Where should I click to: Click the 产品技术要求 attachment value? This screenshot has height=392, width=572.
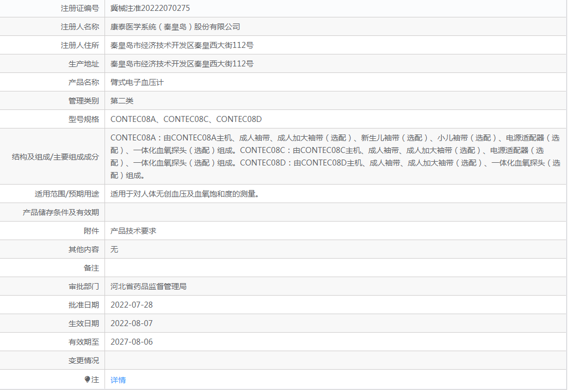(x=133, y=231)
